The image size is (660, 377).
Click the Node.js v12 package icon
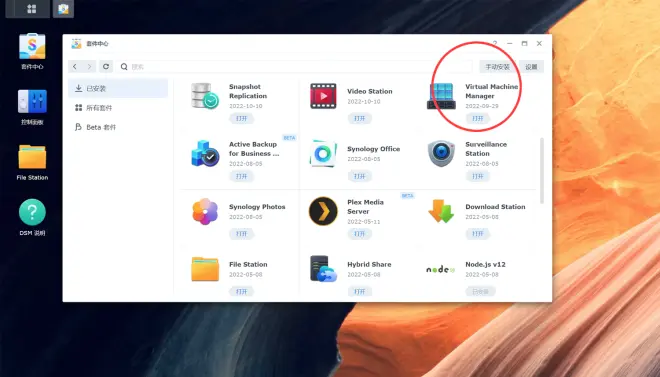pyautogui.click(x=441, y=269)
